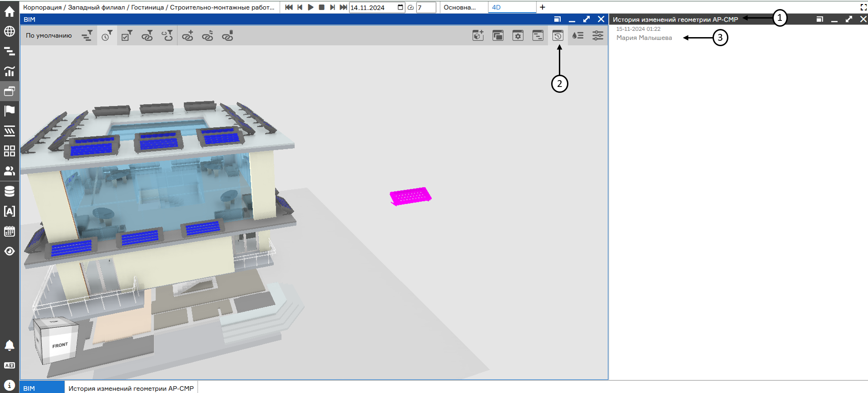Add a new tab with plus button

tap(543, 7)
